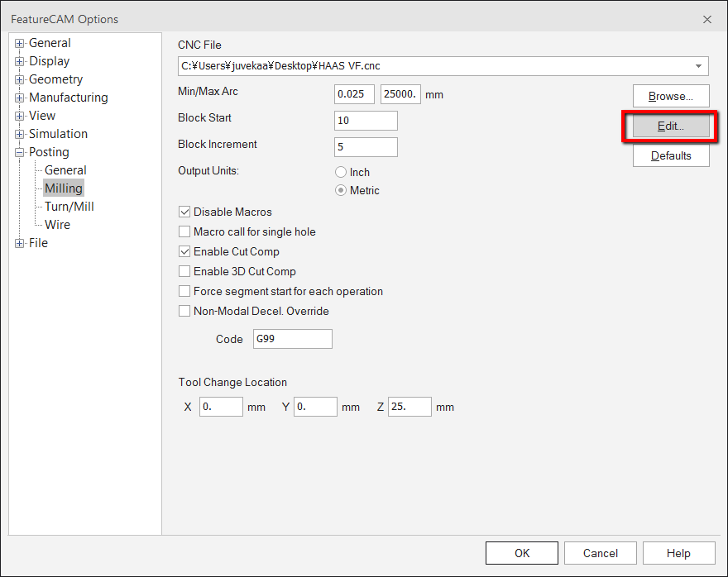Select the Turn/Mill posting page
728x577 pixels.
point(68,206)
